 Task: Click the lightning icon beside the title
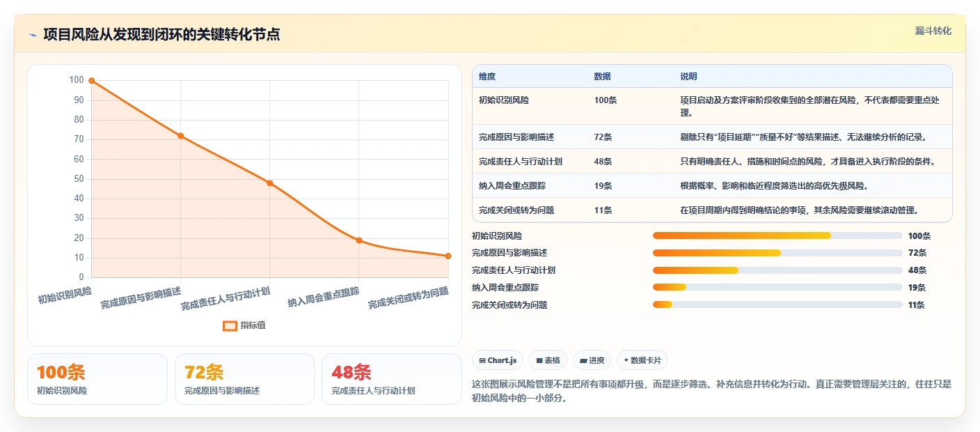coord(33,35)
